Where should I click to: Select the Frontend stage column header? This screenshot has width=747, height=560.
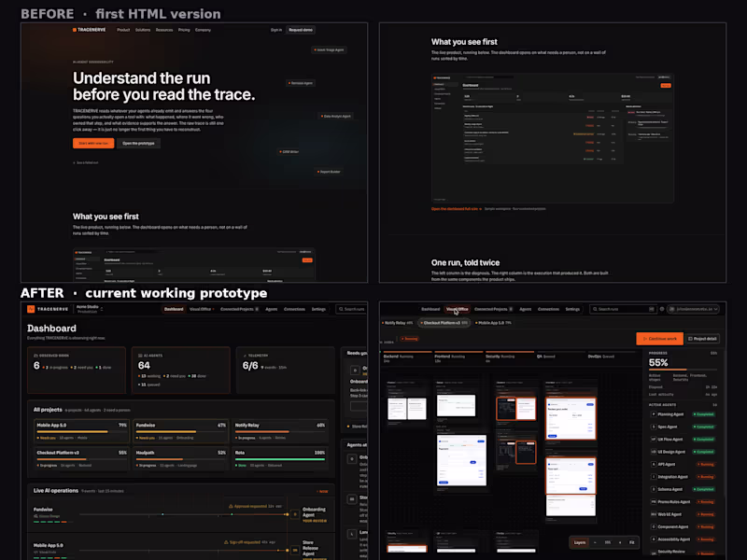click(x=458, y=357)
